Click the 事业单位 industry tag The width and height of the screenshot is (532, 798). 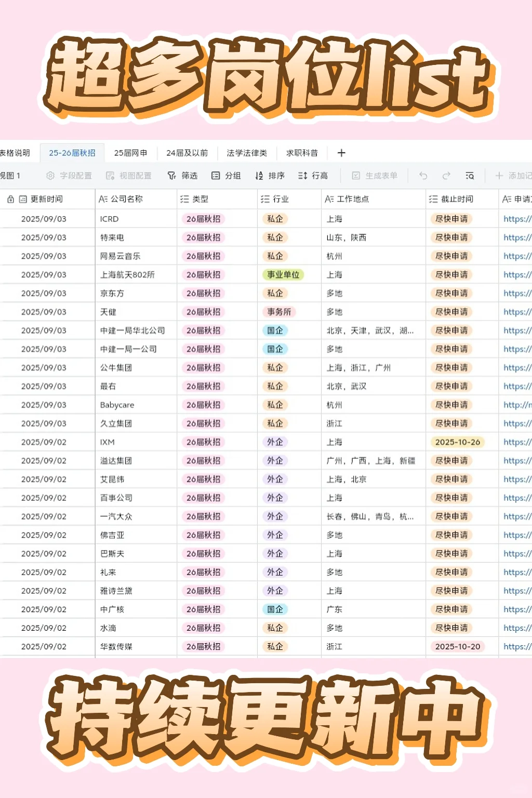(x=283, y=275)
